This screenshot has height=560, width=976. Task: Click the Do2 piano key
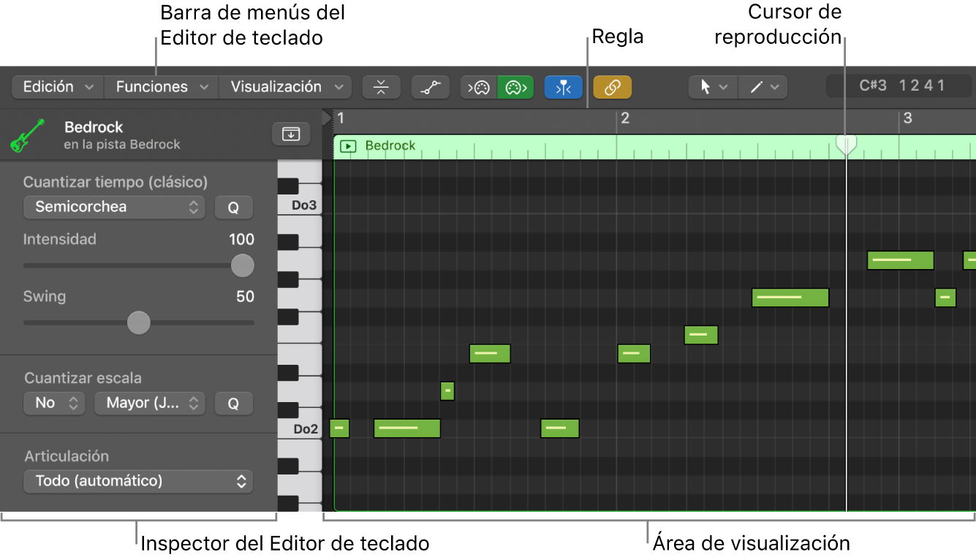[x=300, y=429]
